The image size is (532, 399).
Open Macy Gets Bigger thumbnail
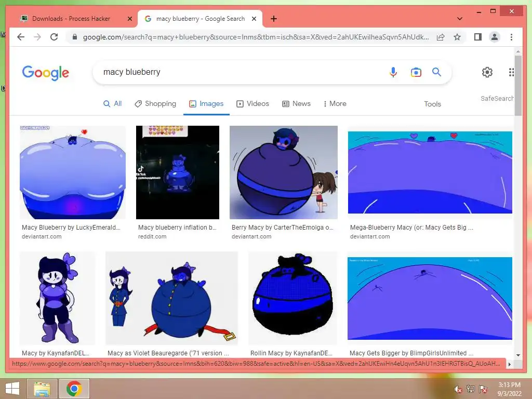430,298
